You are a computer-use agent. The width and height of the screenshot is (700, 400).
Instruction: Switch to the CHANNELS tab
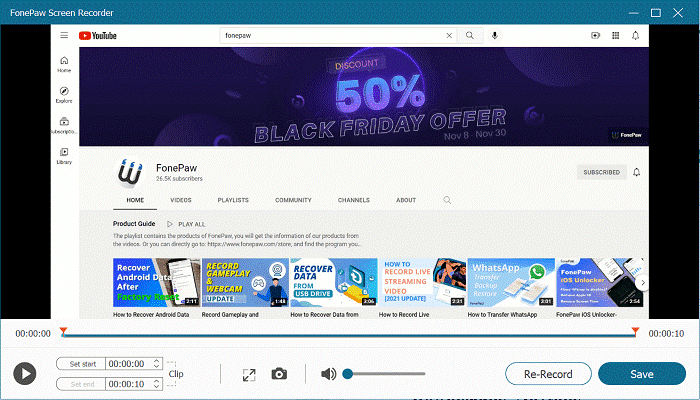click(354, 200)
